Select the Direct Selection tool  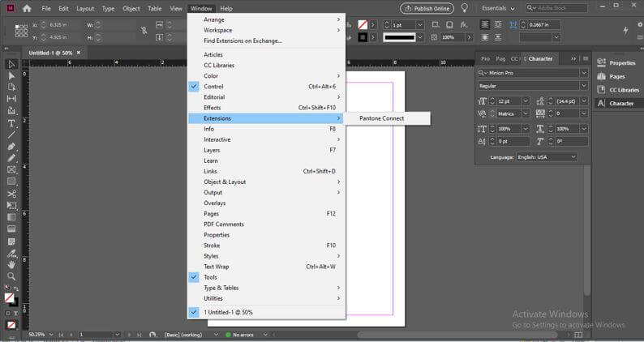click(11, 76)
